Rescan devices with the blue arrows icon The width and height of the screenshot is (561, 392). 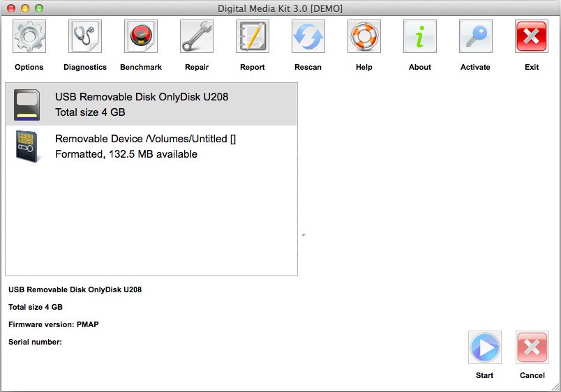308,36
